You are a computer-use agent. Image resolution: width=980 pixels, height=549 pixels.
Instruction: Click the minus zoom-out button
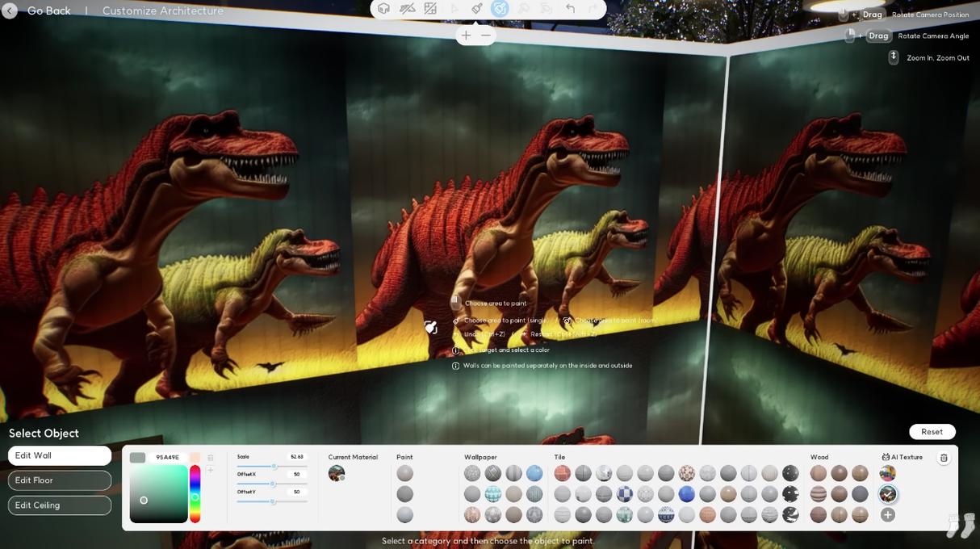click(486, 35)
